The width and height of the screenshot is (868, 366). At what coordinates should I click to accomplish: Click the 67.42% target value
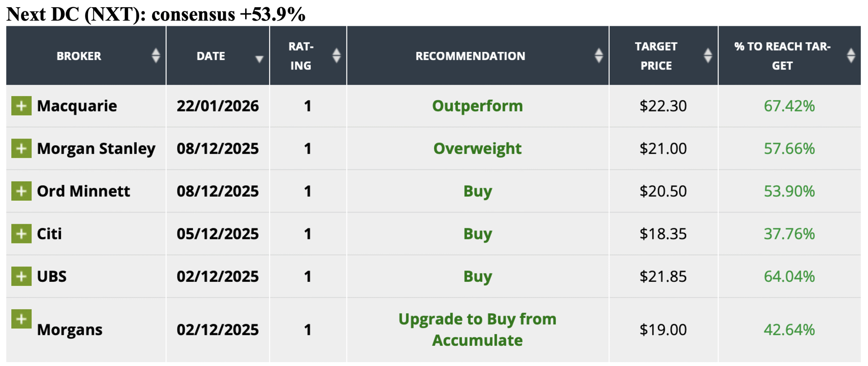[789, 106]
